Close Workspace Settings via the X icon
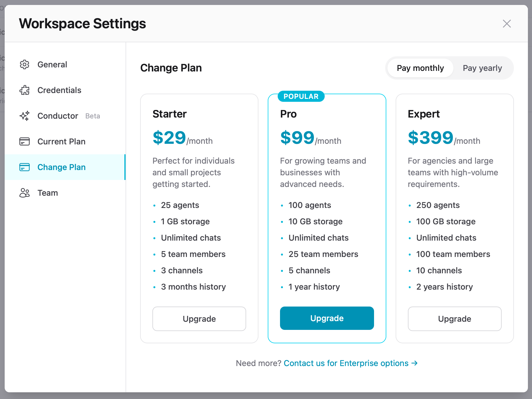The image size is (532, 399). [x=507, y=24]
